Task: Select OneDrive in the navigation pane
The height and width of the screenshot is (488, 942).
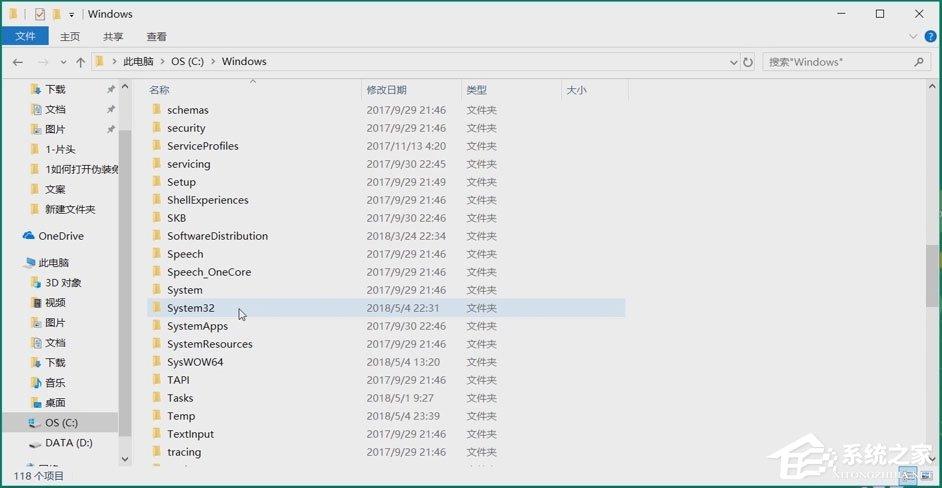Action: 61,236
